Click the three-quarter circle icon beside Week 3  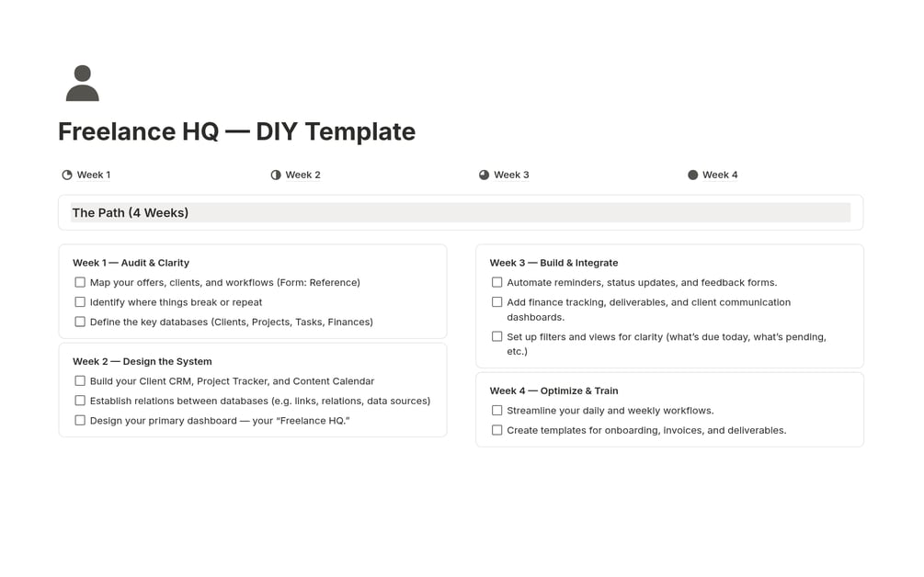pos(485,175)
